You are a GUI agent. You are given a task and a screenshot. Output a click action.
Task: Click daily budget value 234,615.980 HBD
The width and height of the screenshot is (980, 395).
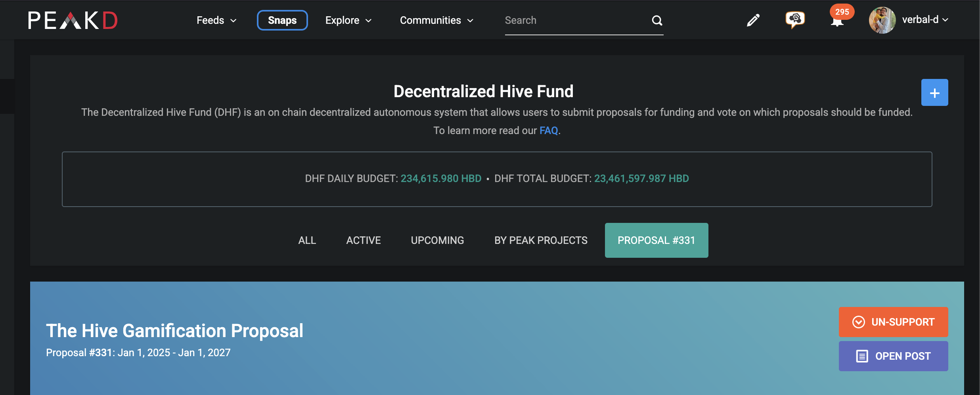(x=441, y=178)
